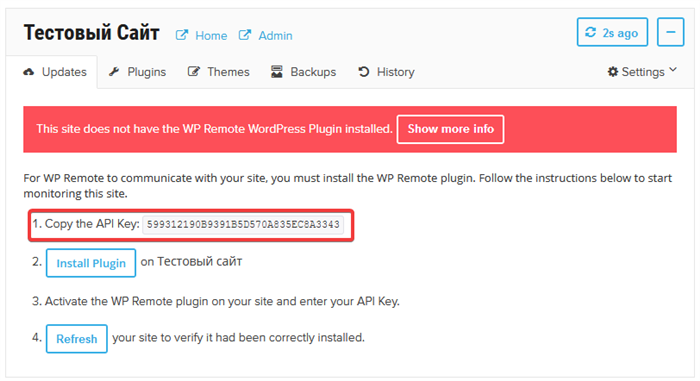Click the red plugin-not-installed warning text
The height and width of the screenshot is (381, 700).
pyautogui.click(x=214, y=129)
